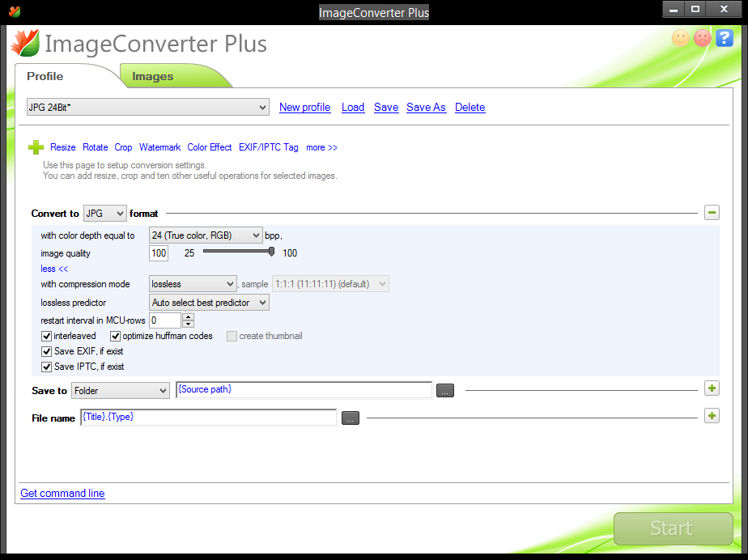Screen dimensions: 748x560
Task: Click the image quality slider handle
Action: tap(271, 252)
